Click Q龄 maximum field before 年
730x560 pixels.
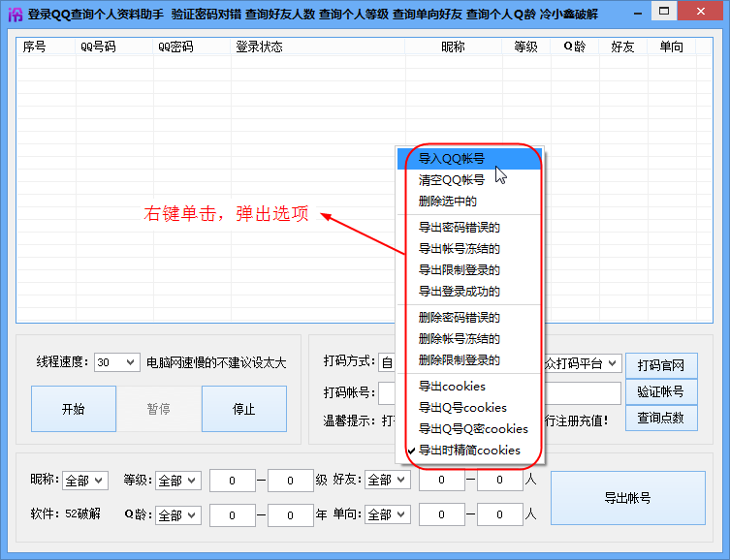[x=291, y=515]
